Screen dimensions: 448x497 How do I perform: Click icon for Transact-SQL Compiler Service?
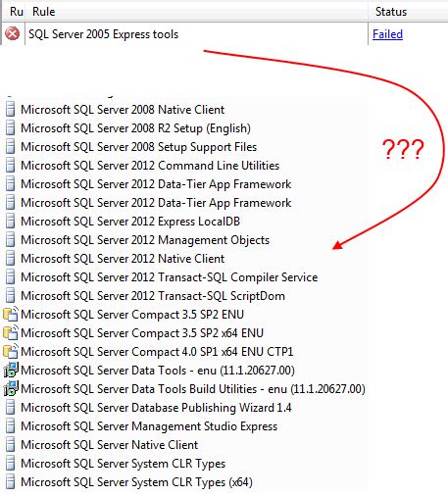[11, 276]
